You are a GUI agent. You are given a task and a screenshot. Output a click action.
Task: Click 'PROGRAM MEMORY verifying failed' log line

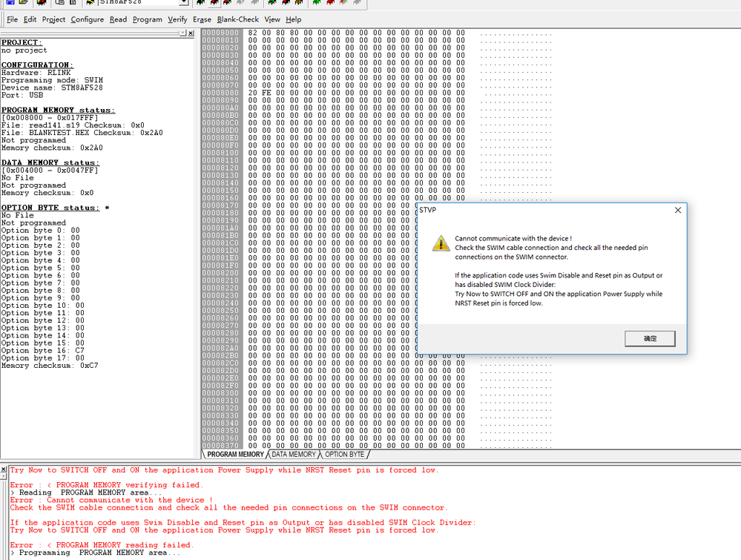pyautogui.click(x=106, y=485)
